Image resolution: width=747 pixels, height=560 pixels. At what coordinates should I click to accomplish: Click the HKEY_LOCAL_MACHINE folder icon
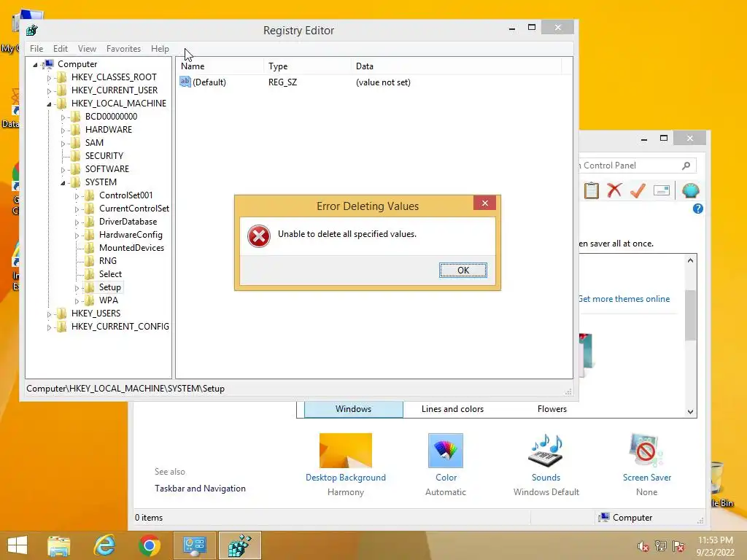pos(61,104)
